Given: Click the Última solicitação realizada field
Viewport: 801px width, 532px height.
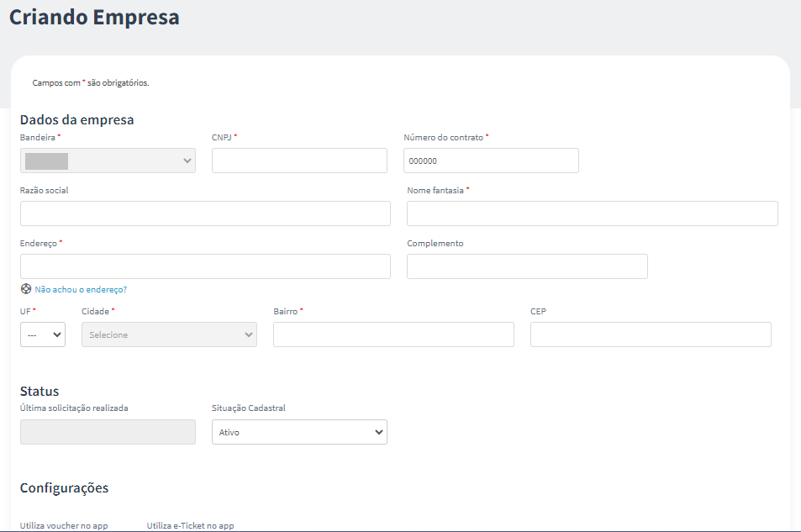Looking at the screenshot, I should [108, 432].
